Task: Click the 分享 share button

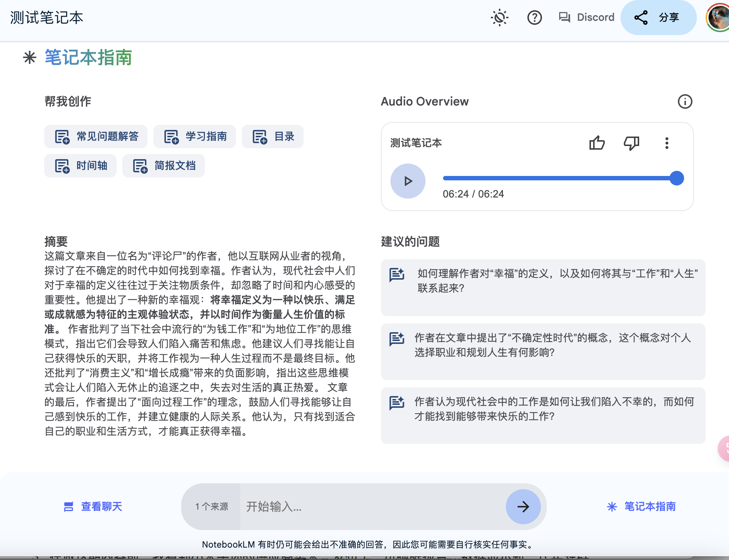Action: tap(658, 18)
